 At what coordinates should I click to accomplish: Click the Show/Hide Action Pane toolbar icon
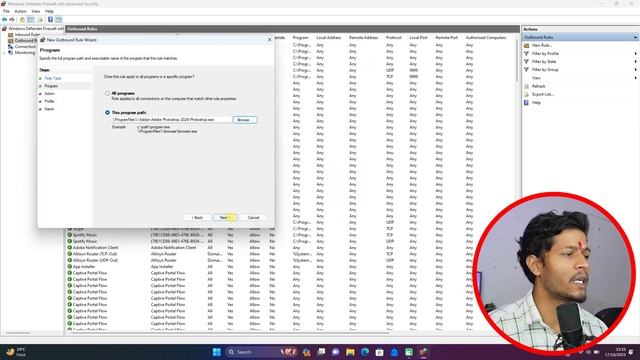59,19
